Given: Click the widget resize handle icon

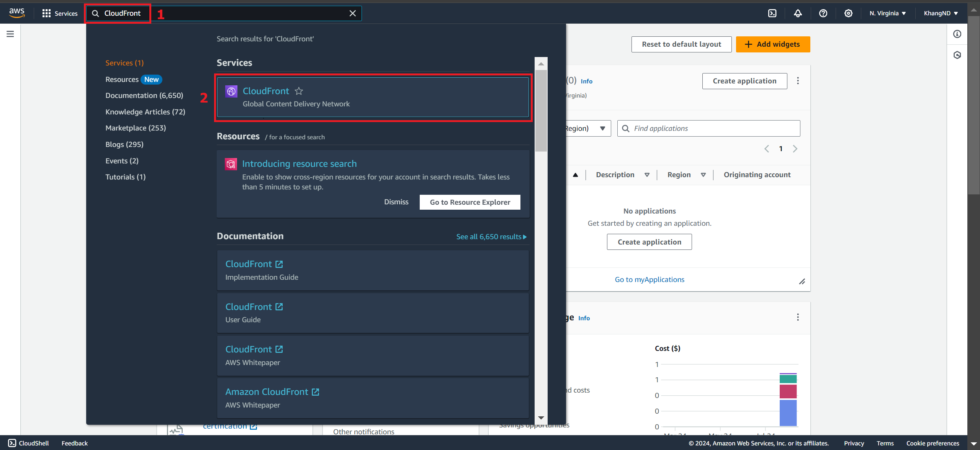Looking at the screenshot, I should click(x=802, y=282).
